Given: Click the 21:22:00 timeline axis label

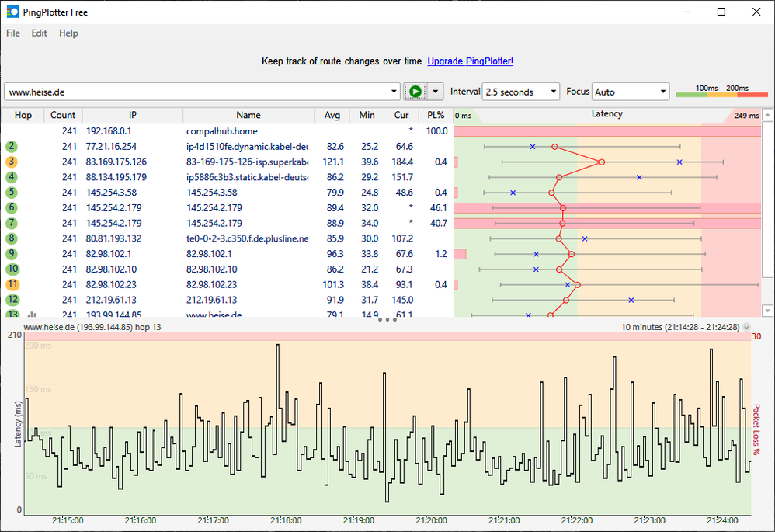Looking at the screenshot, I should [577, 520].
